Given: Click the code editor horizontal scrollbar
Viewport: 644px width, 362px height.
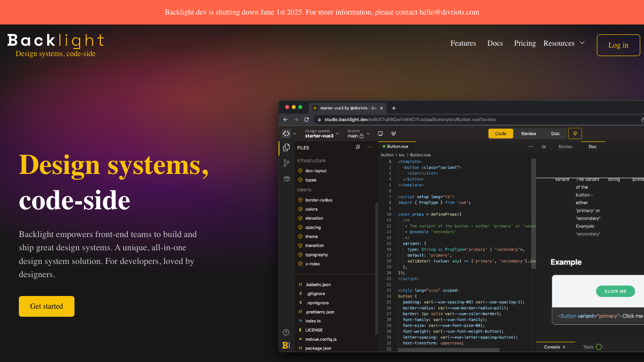Looking at the screenshot, I should (448, 350).
